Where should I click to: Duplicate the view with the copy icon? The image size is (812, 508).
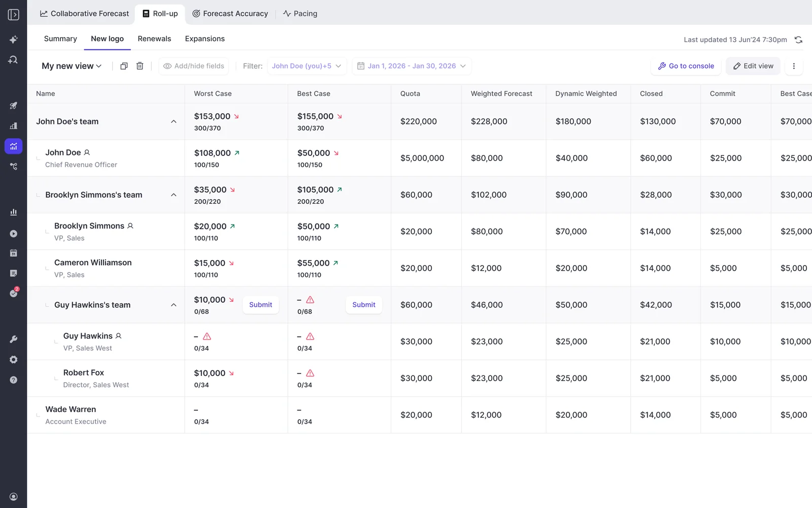pyautogui.click(x=124, y=66)
